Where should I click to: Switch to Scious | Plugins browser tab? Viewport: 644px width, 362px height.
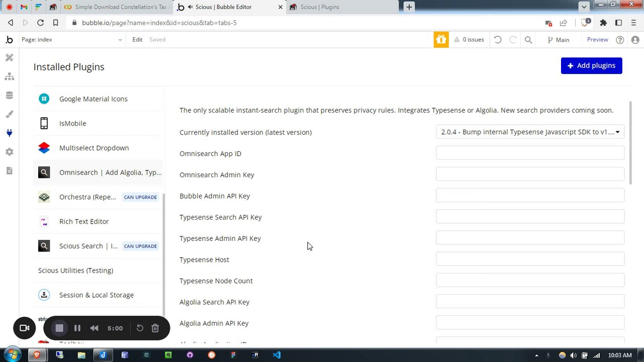click(343, 7)
